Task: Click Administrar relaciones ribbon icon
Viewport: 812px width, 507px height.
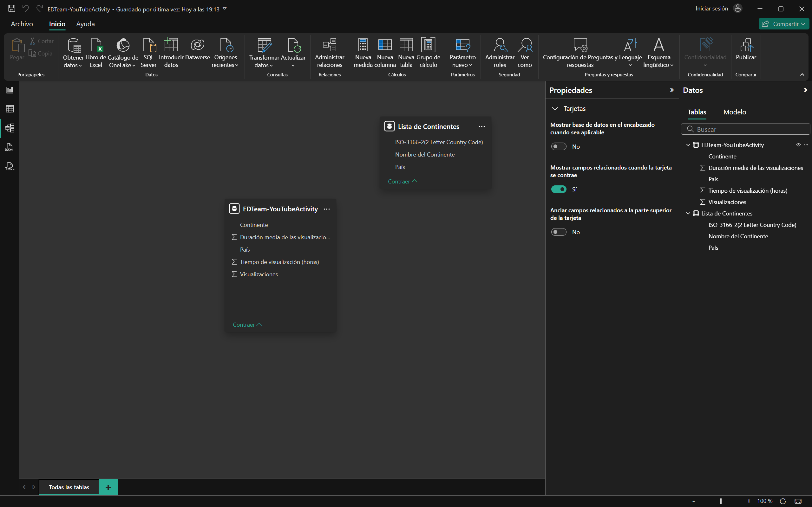Action: [x=329, y=53]
